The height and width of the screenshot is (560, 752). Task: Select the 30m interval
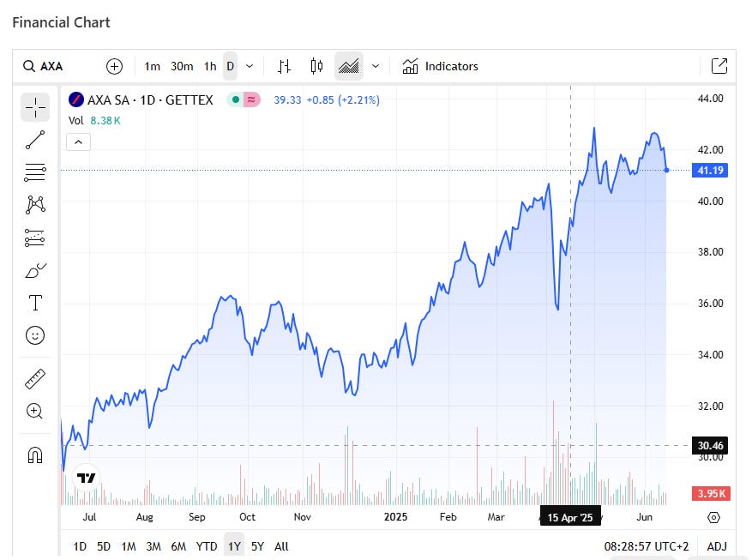[182, 66]
